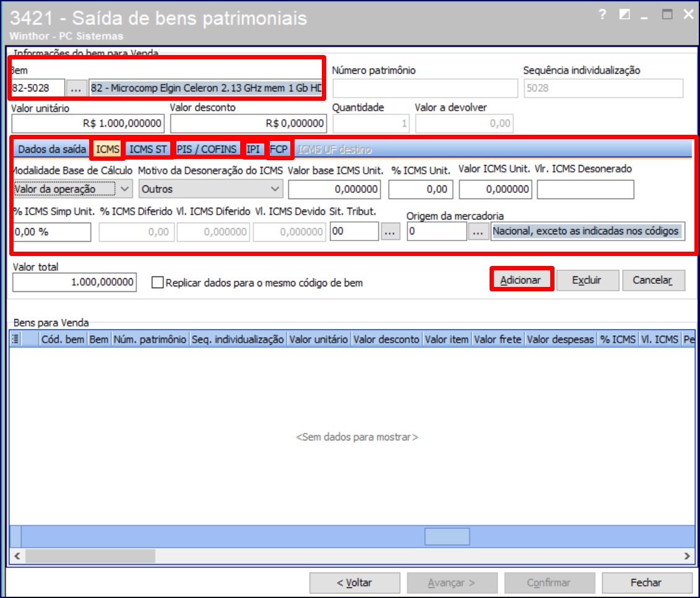Click the Bem column header in grid

click(98, 340)
